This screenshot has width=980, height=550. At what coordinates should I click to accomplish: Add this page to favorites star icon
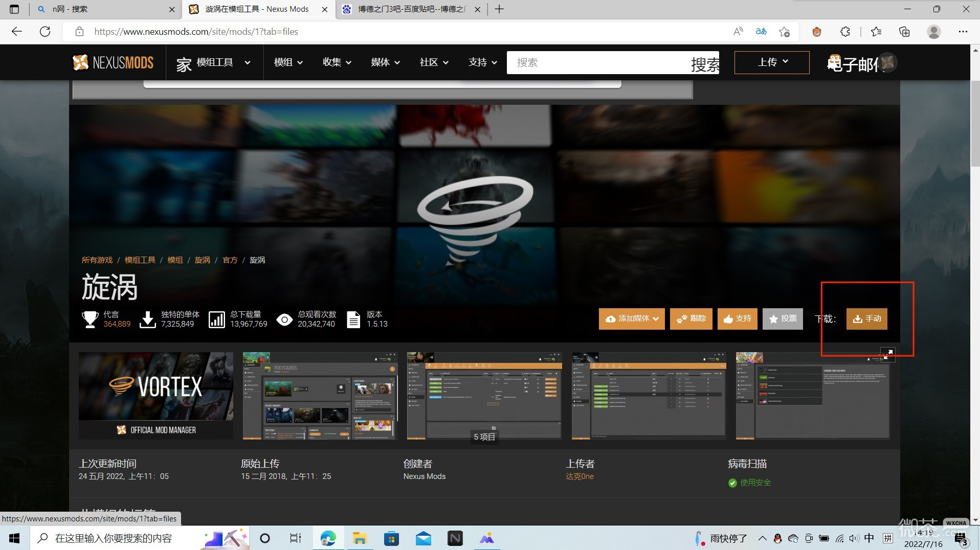point(784,32)
